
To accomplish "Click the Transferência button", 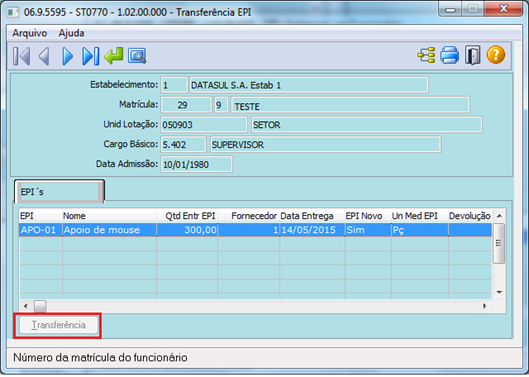I will point(58,325).
